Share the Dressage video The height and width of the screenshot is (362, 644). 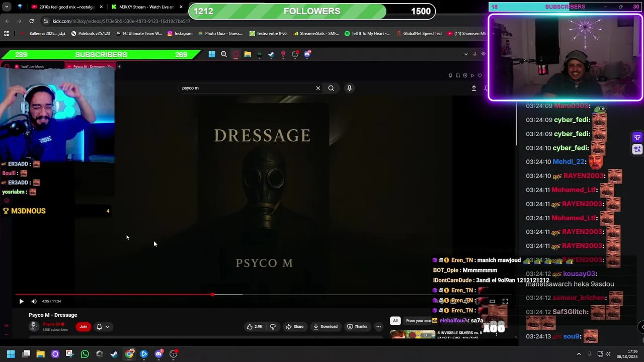pyautogui.click(x=294, y=326)
